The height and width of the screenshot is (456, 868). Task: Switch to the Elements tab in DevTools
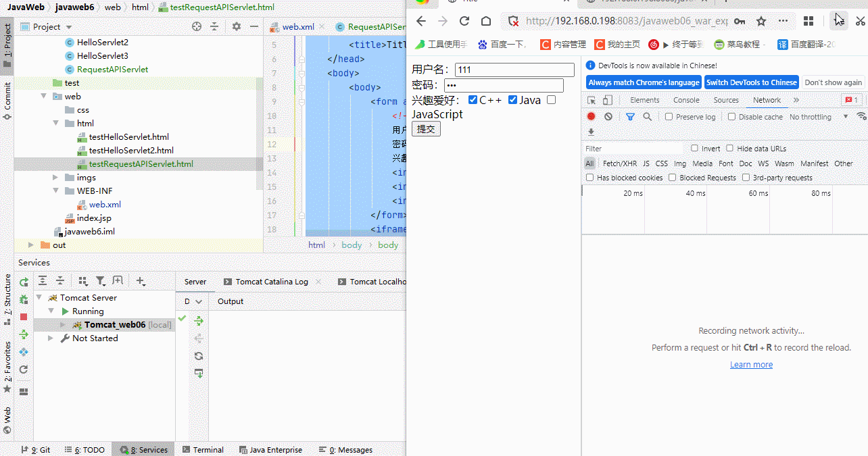pyautogui.click(x=644, y=100)
